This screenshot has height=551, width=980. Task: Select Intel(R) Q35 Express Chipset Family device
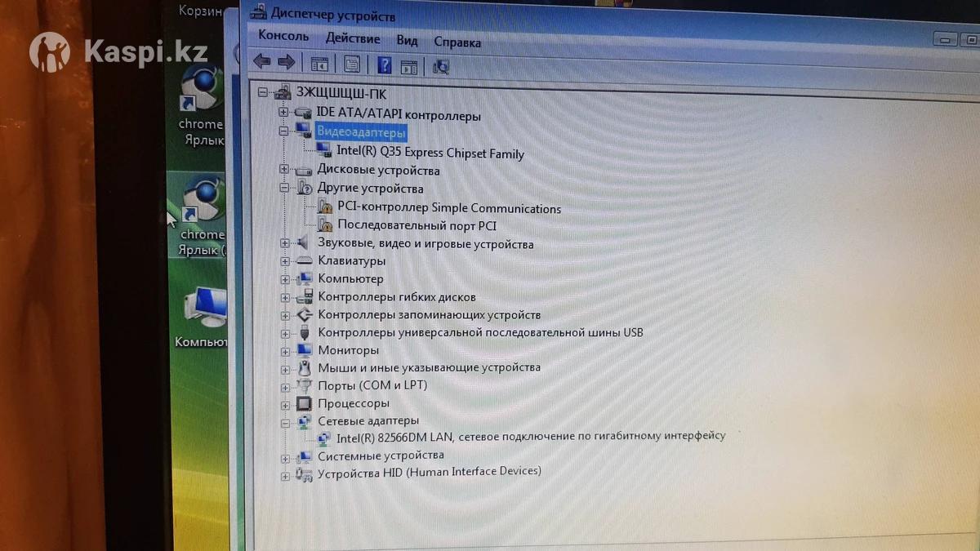(430, 153)
